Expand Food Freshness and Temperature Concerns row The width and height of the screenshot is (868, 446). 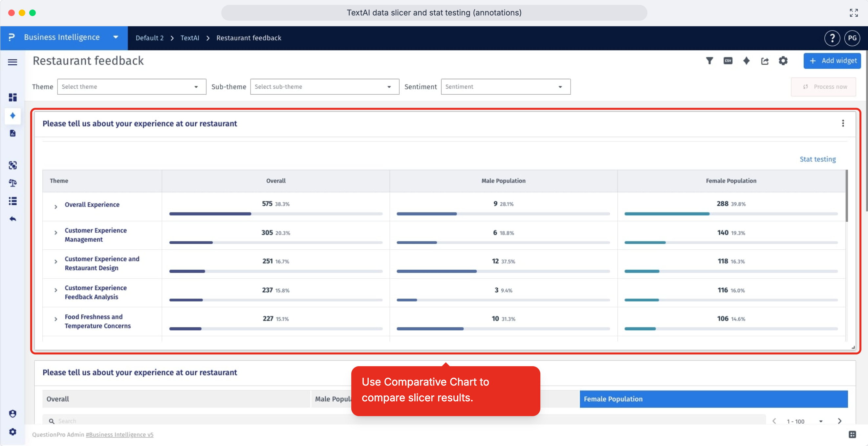pyautogui.click(x=55, y=319)
